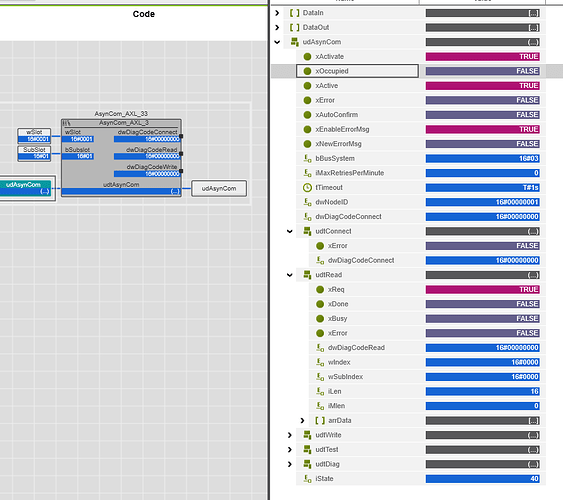563x500 pixels.
Task: Click the udAsynCom struct icon
Action: 294,42
